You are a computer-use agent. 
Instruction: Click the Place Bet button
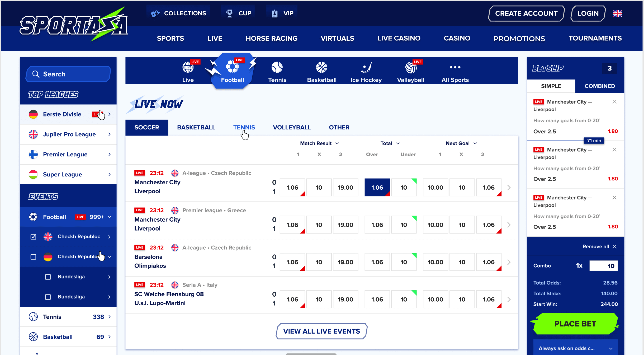point(575,324)
